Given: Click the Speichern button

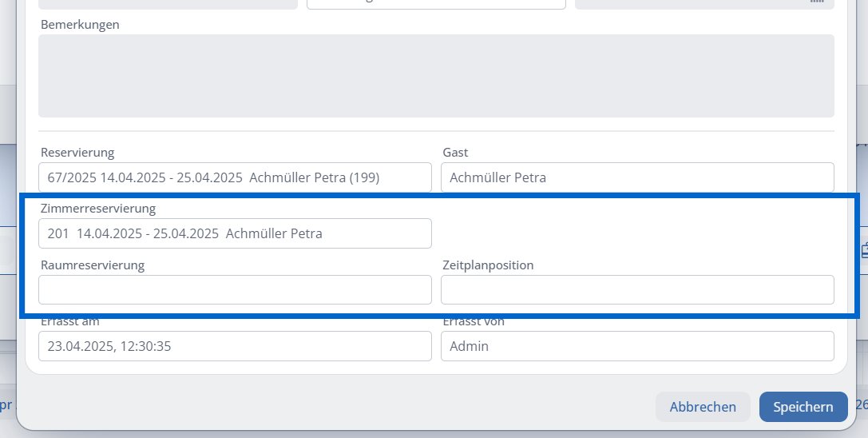Looking at the screenshot, I should tap(803, 407).
